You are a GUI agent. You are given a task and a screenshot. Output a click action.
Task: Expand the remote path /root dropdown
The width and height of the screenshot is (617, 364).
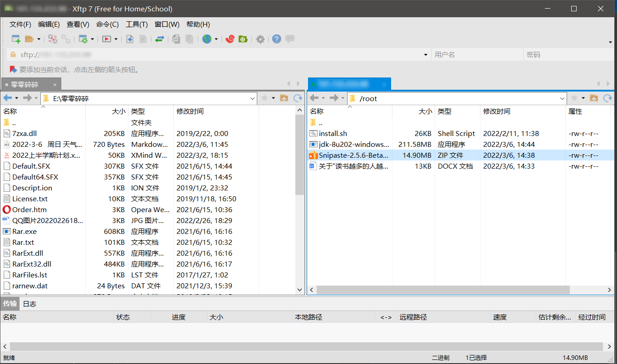point(562,98)
